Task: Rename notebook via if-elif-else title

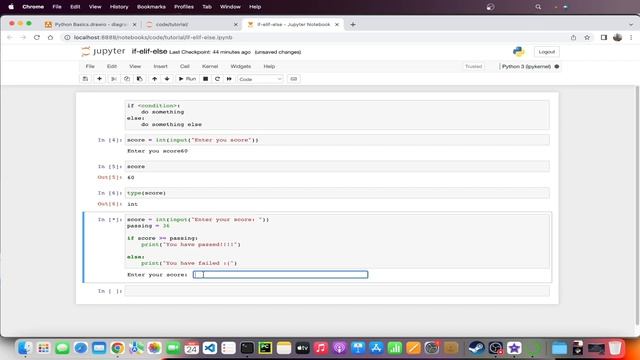Action: click(x=149, y=51)
